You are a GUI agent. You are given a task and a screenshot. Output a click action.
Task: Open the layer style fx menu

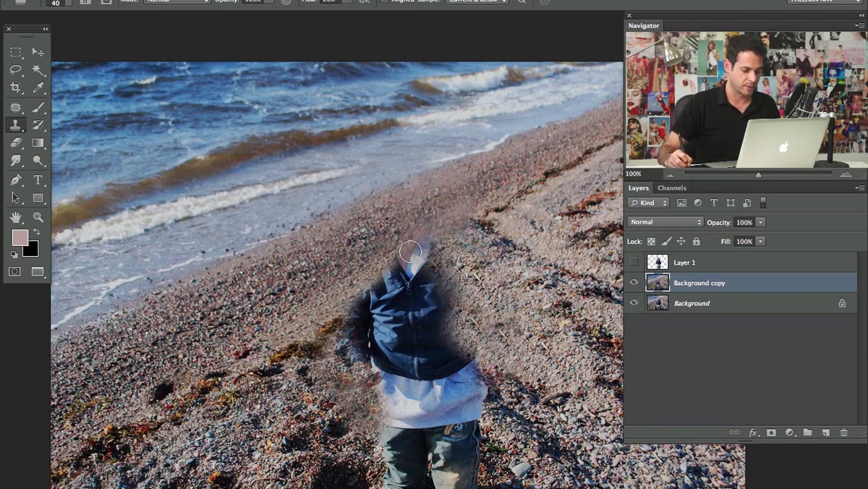(753, 433)
